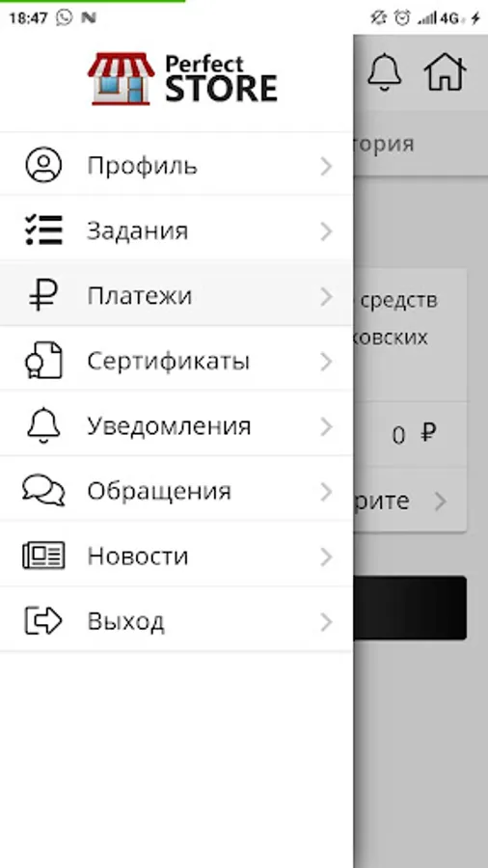Tap the Задания checklist icon
This screenshot has height=868, width=488.
pyautogui.click(x=43, y=230)
